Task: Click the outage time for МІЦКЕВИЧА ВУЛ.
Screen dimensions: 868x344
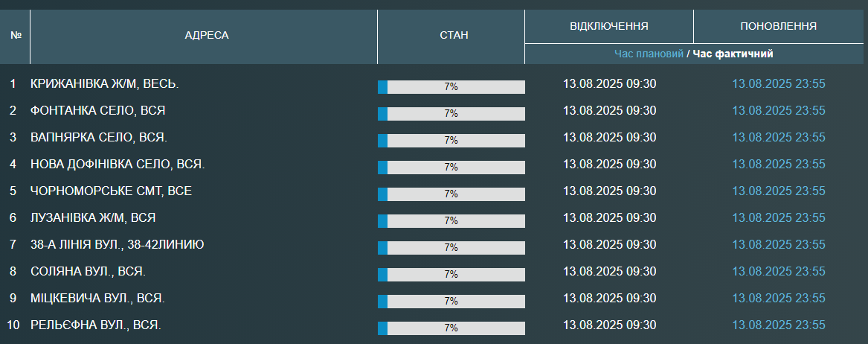Action: point(609,298)
